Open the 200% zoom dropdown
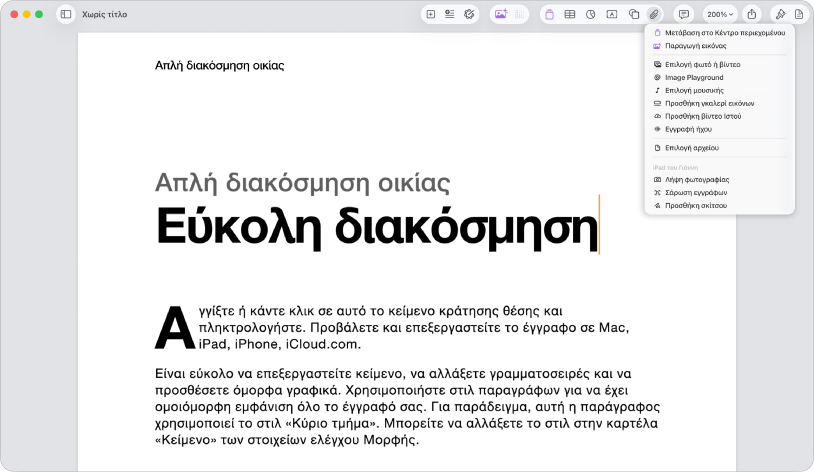The height and width of the screenshot is (473, 814). (x=720, y=15)
